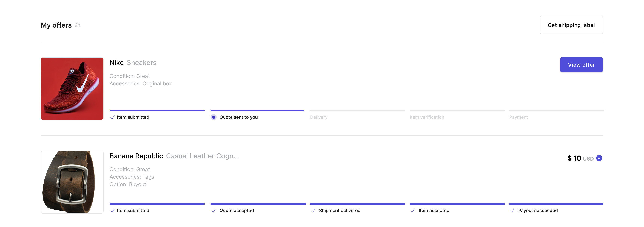This screenshot has height=227, width=644.
Task: Click the Casual Leather Cogn... item name
Action: (x=202, y=156)
